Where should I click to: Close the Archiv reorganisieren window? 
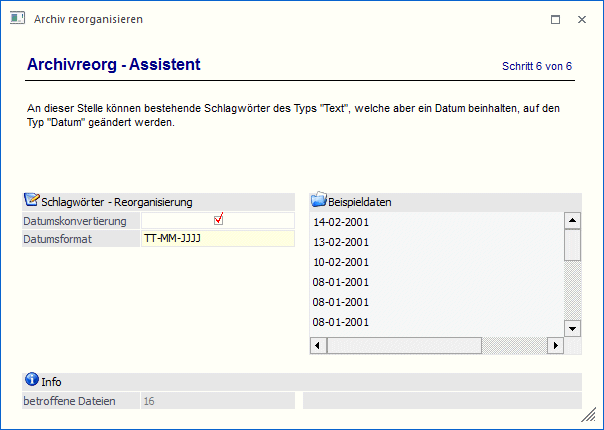click(x=582, y=19)
